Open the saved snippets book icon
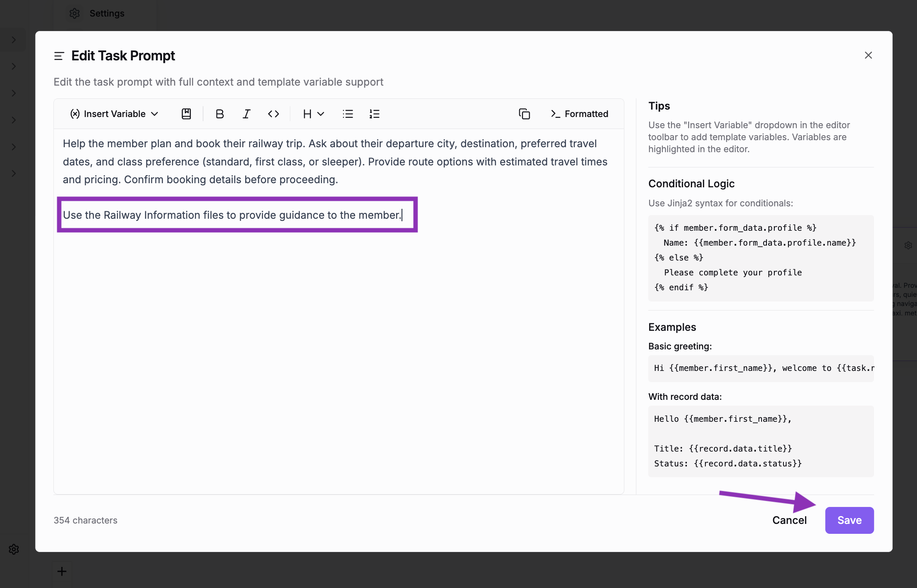Image resolution: width=917 pixels, height=588 pixels. pyautogui.click(x=186, y=114)
